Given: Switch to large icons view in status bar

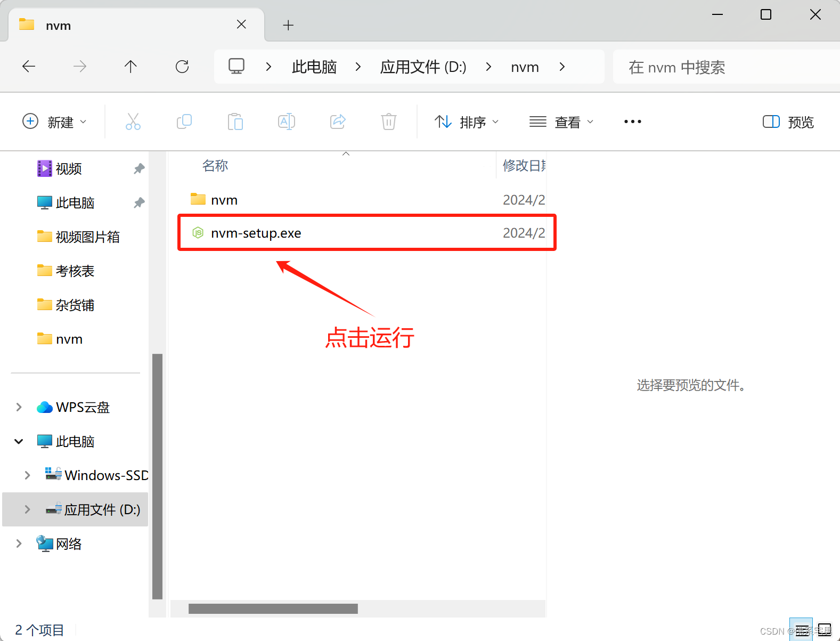Looking at the screenshot, I should (x=825, y=630).
